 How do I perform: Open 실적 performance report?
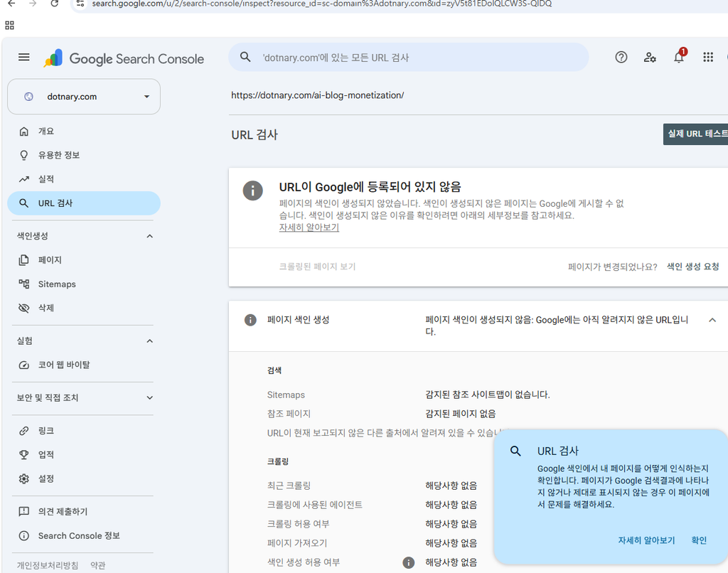(x=84, y=179)
